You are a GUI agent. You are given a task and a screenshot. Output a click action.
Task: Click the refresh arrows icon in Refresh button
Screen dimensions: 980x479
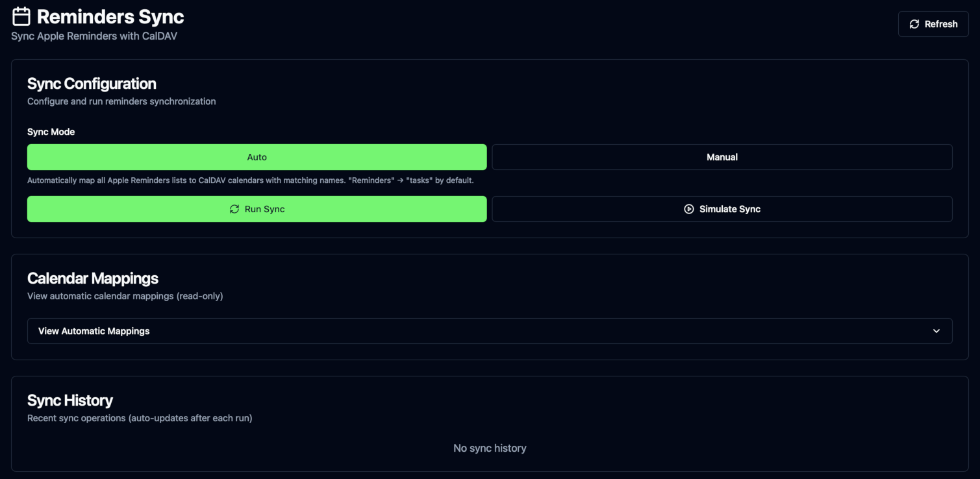tap(914, 23)
